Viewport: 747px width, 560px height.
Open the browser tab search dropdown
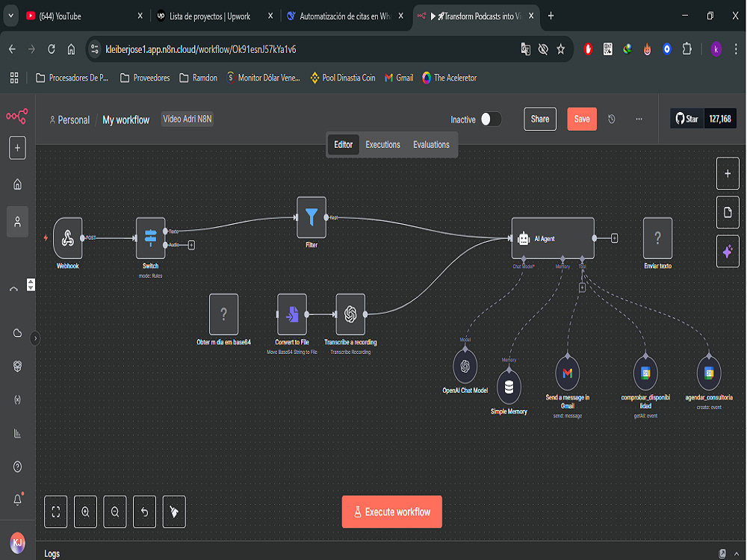(x=10, y=16)
